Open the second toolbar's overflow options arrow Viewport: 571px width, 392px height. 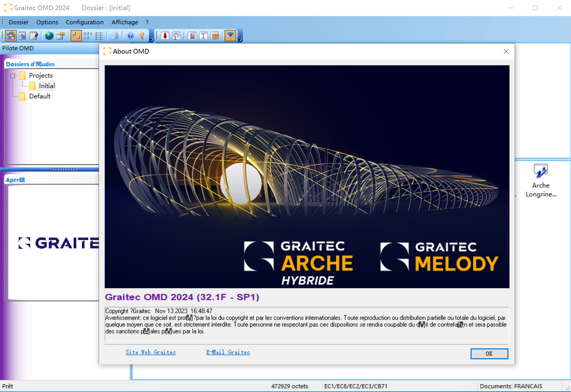[x=240, y=36]
